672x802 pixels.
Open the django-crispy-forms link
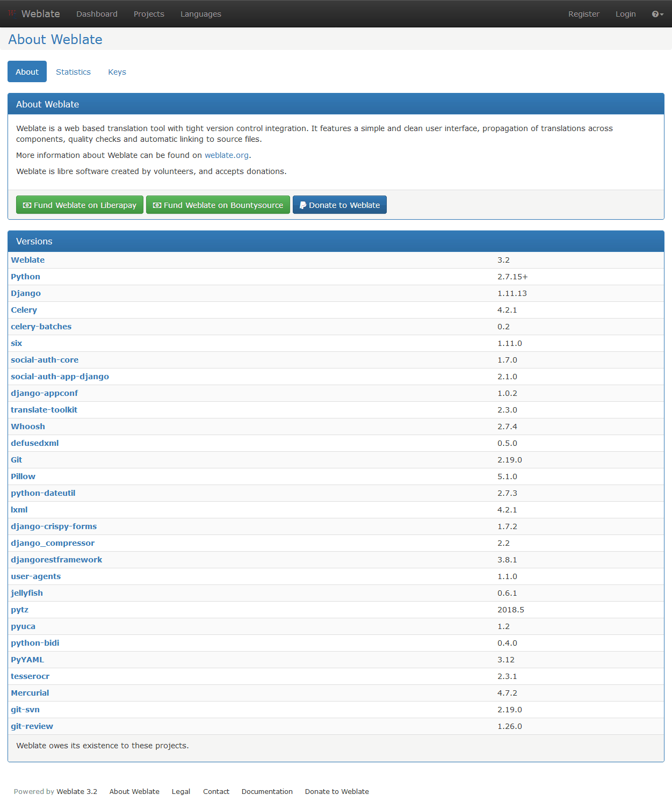(x=54, y=526)
